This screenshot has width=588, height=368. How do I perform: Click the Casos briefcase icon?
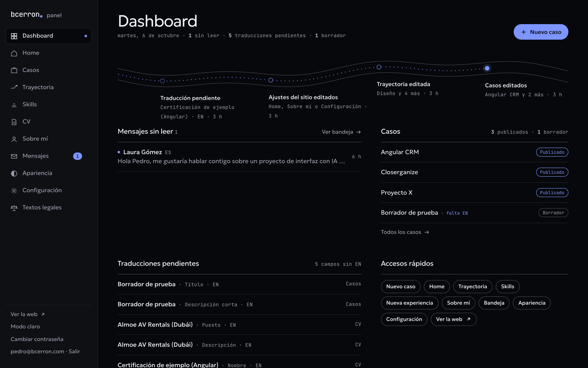click(14, 70)
